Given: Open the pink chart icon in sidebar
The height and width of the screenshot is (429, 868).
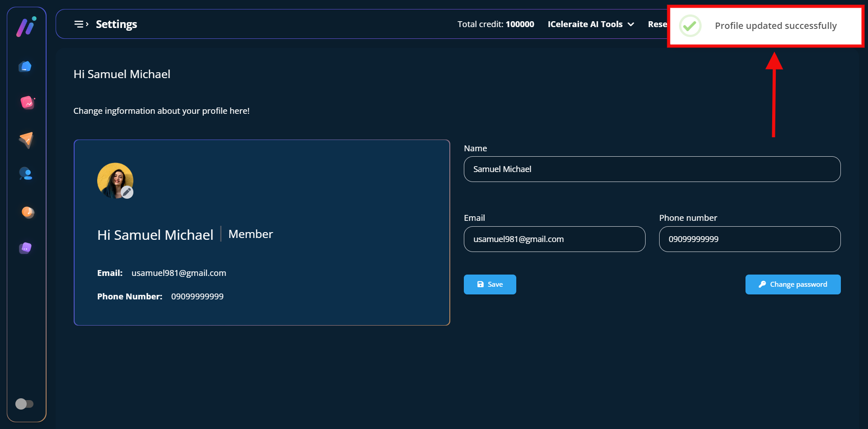Looking at the screenshot, I should point(27,103).
